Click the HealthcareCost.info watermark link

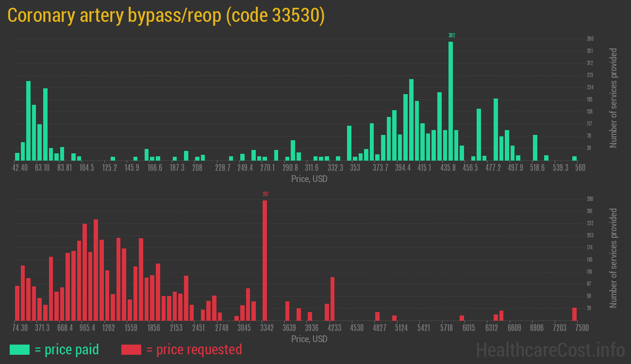click(x=550, y=349)
